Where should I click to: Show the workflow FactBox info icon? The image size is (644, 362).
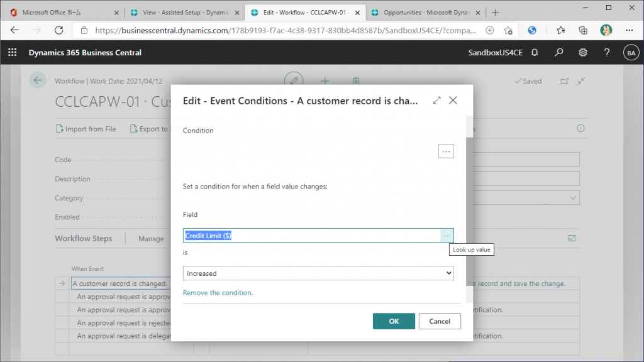coord(580,128)
